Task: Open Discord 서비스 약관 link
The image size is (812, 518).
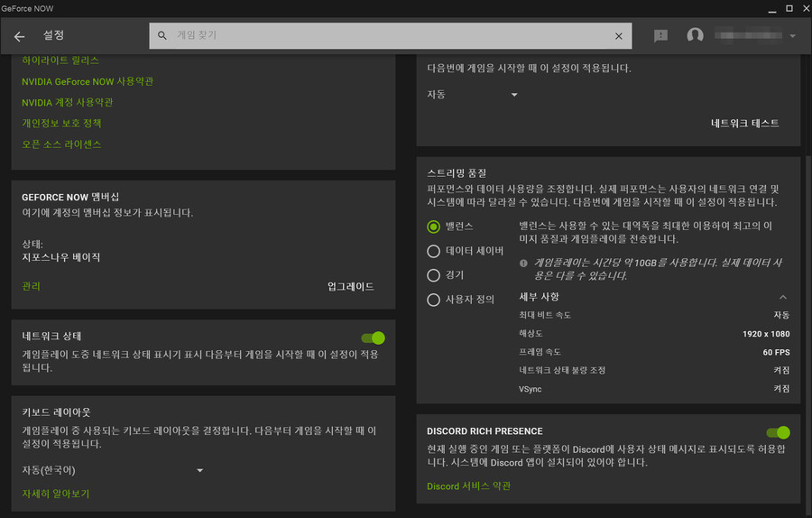Action: point(468,486)
